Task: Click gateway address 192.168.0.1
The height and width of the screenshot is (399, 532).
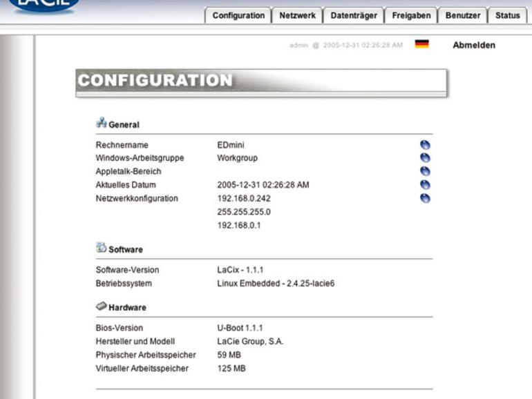Action: (239, 226)
